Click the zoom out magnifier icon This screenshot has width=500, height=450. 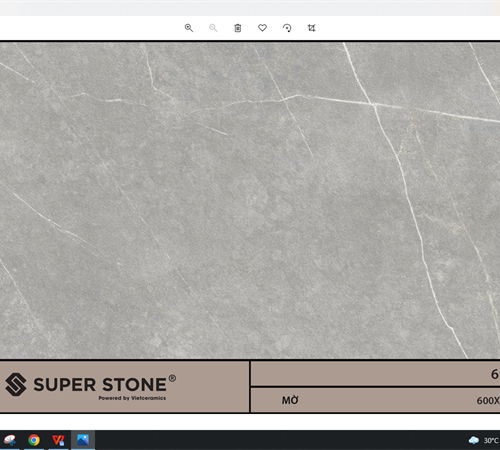pos(213,28)
